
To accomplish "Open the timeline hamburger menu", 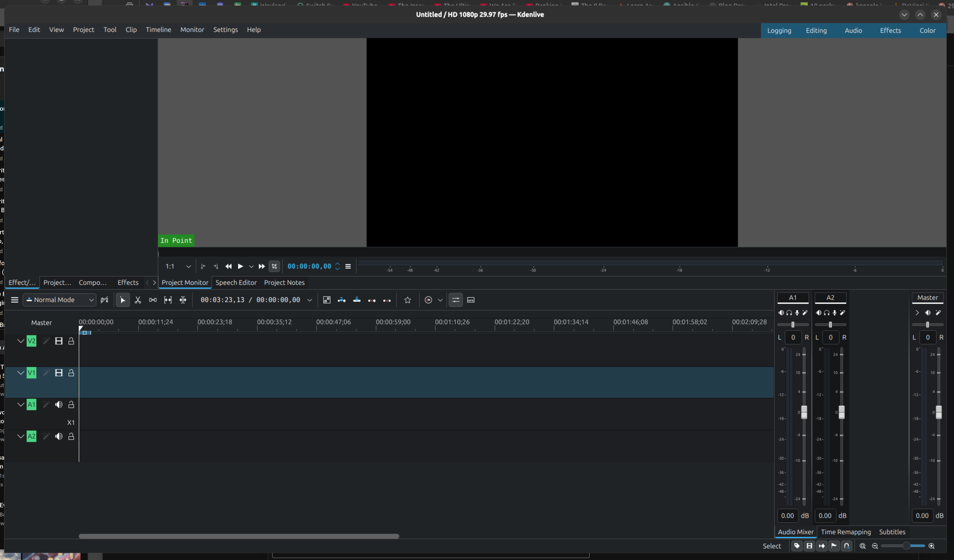I will click(x=15, y=300).
